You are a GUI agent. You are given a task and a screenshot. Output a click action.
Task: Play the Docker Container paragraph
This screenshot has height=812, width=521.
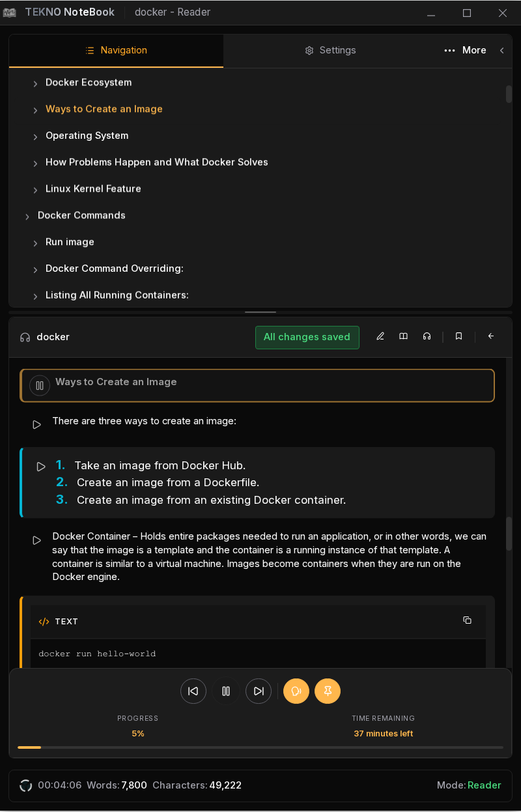click(x=37, y=540)
